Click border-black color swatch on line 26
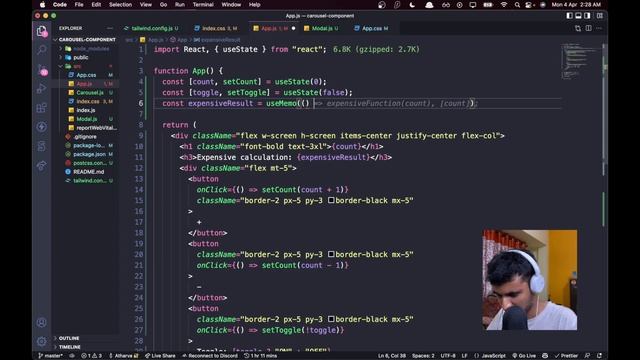The image size is (640, 360). (x=331, y=319)
